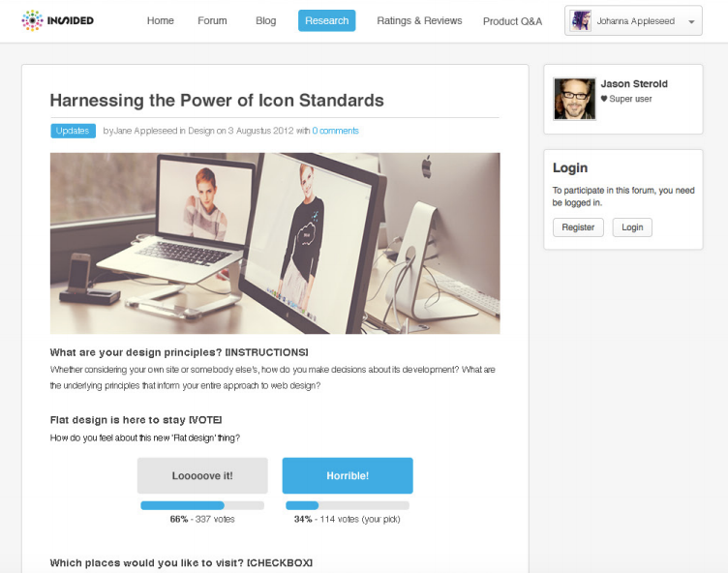The height and width of the screenshot is (573, 728).
Task: Navigate to Product Q&A
Action: 512,21
